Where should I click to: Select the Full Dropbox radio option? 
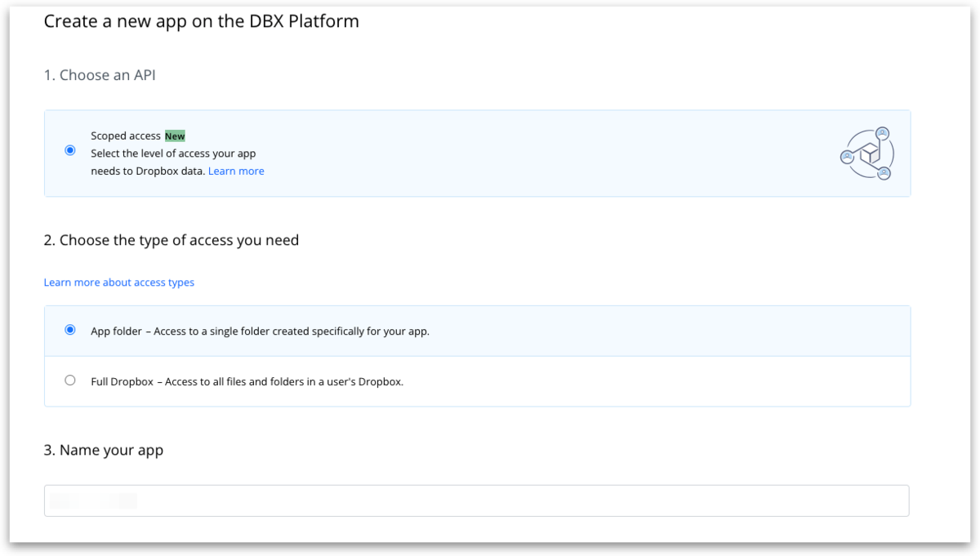pos(70,380)
